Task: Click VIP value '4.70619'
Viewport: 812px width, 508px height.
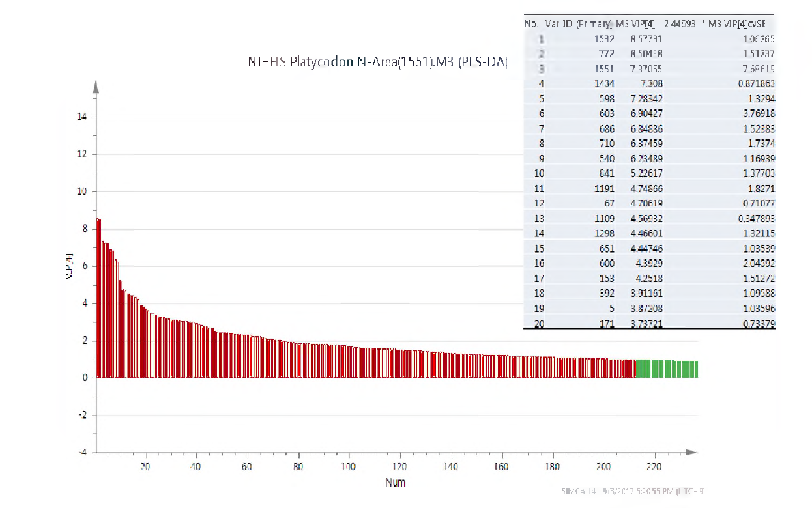Action: (646, 203)
